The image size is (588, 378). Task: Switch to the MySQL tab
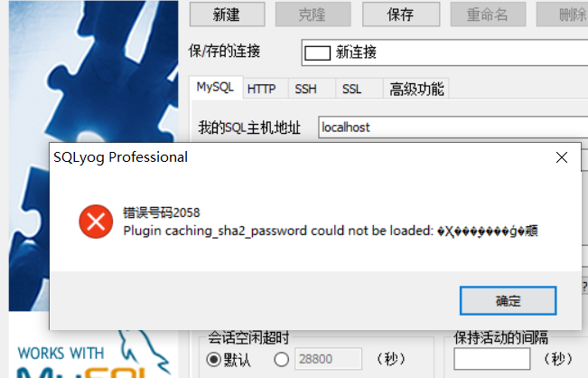pyautogui.click(x=216, y=87)
